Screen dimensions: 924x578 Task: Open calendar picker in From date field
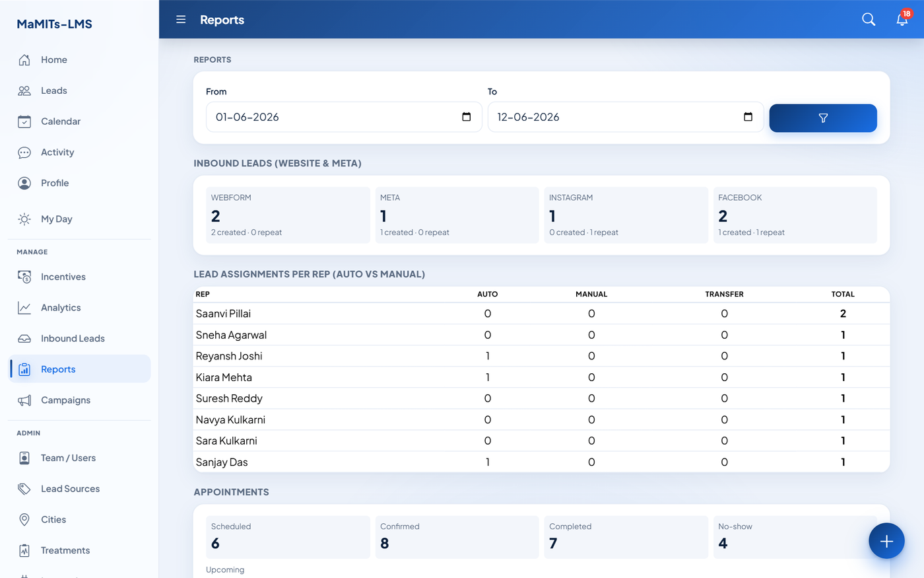pyautogui.click(x=467, y=117)
